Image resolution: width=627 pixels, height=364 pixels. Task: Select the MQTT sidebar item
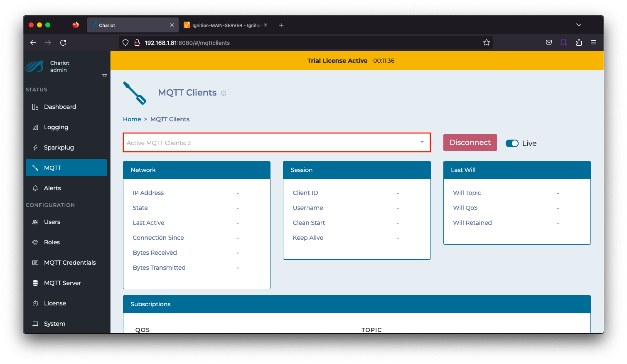(66, 168)
